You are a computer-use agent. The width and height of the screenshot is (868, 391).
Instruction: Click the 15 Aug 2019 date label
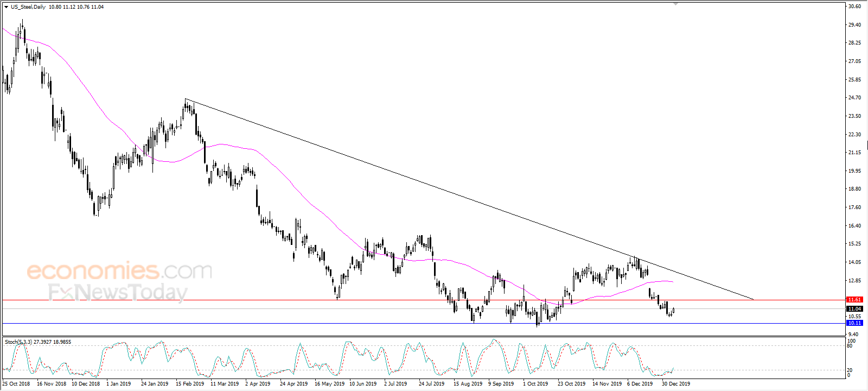click(x=468, y=384)
